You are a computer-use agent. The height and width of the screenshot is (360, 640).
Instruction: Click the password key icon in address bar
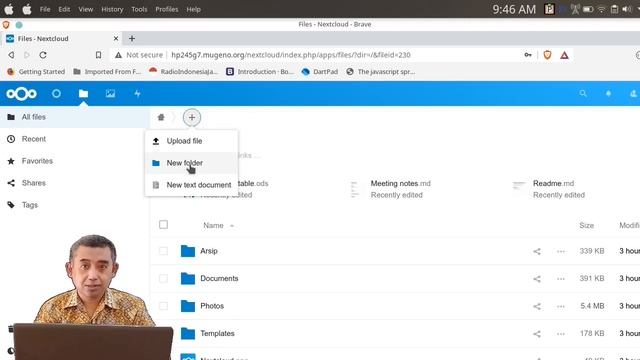click(x=528, y=55)
